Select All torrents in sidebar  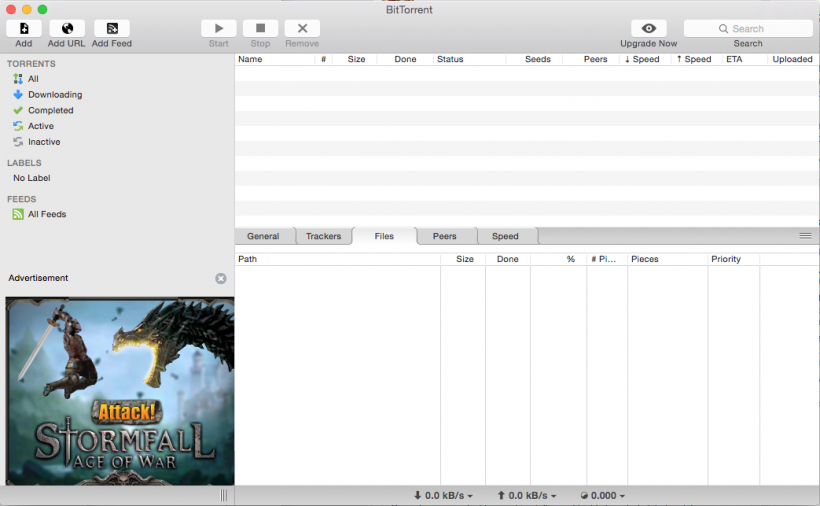click(33, 79)
